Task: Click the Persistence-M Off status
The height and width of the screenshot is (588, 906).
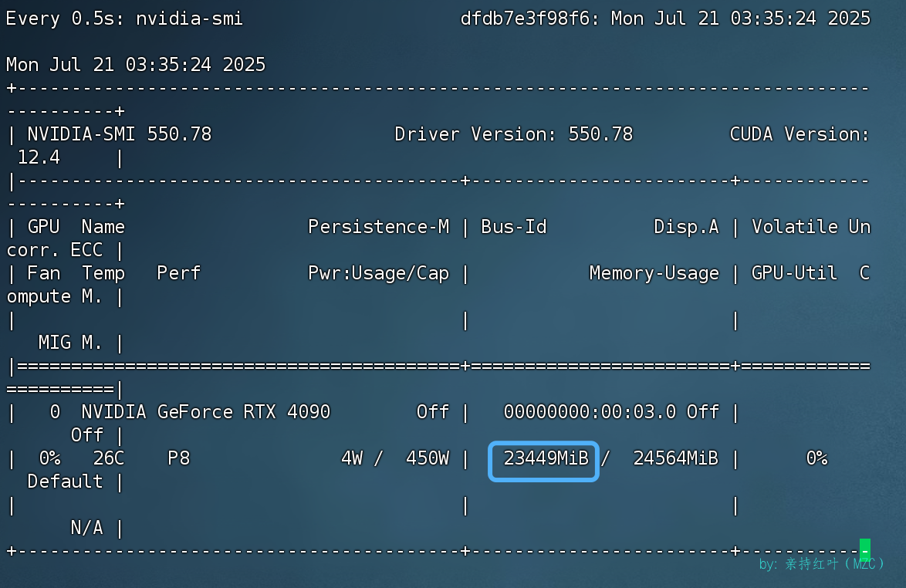Action: (x=433, y=412)
